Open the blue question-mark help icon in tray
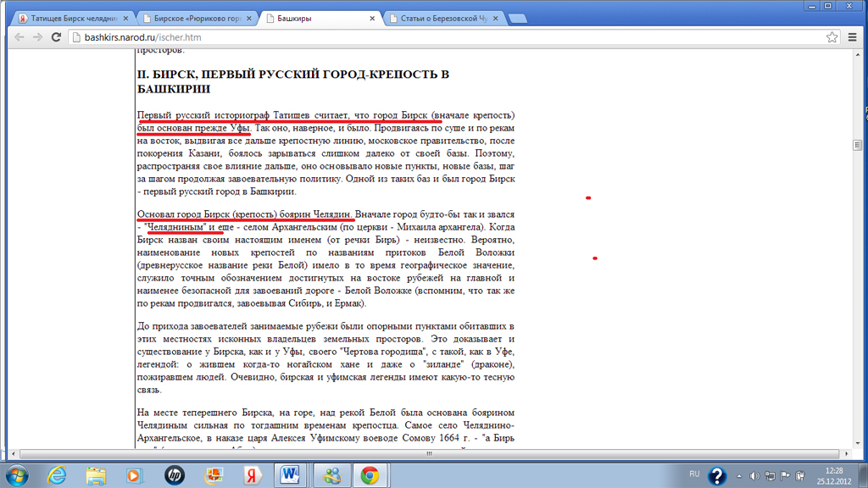 pos(717,476)
